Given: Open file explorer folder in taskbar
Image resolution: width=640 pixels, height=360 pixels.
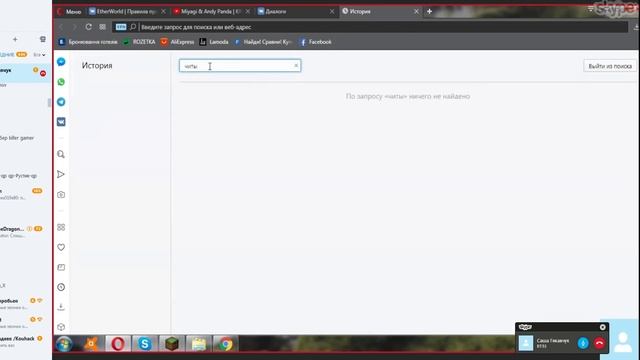Looking at the screenshot, I should coord(199,344).
